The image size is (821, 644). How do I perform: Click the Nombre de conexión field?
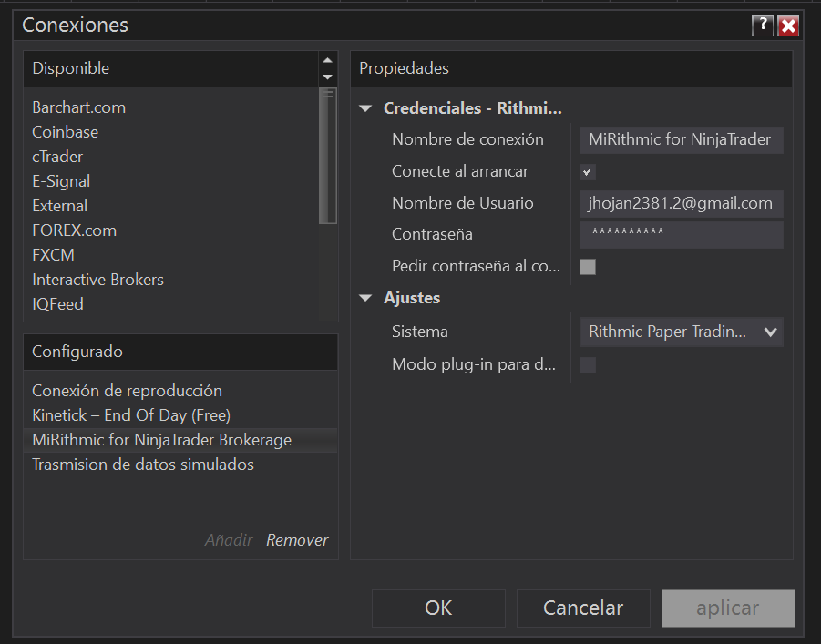681,139
